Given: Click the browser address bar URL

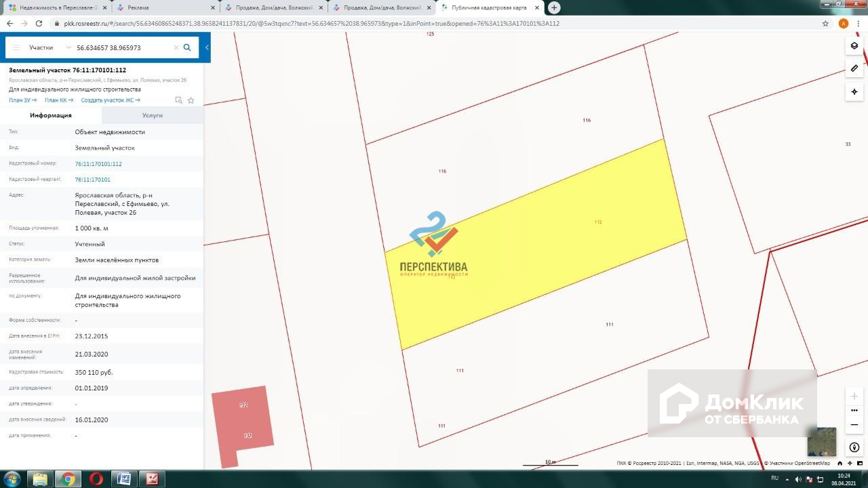Looking at the screenshot, I should pos(312,23).
